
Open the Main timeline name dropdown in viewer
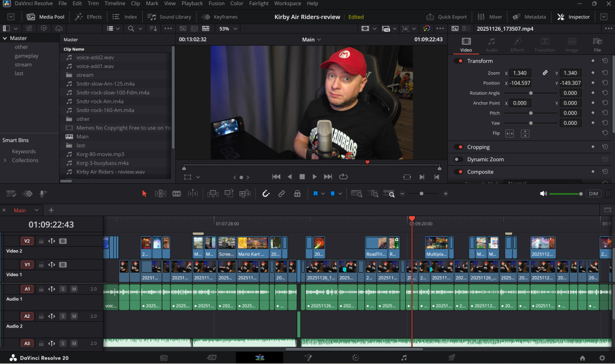[x=312, y=40]
